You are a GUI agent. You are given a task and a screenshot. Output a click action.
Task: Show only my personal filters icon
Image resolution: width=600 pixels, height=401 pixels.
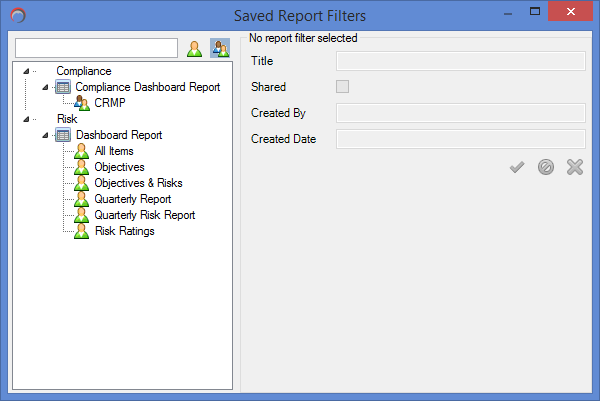(x=194, y=49)
